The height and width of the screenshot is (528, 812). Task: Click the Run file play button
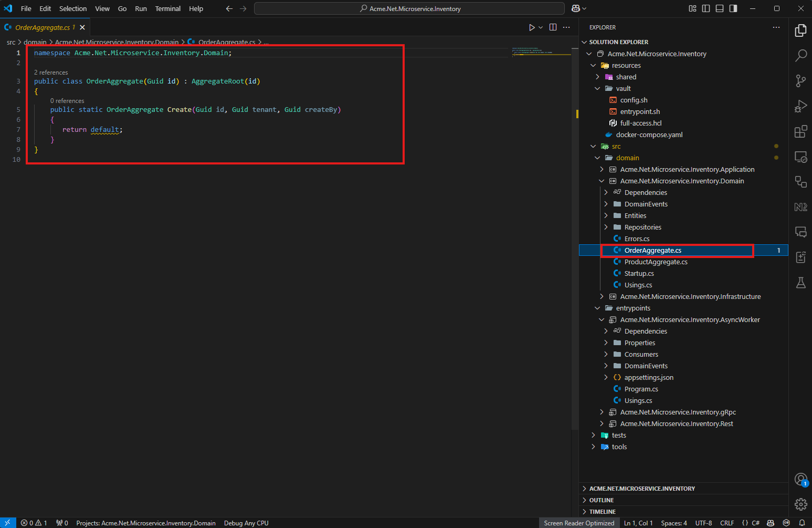pyautogui.click(x=532, y=27)
